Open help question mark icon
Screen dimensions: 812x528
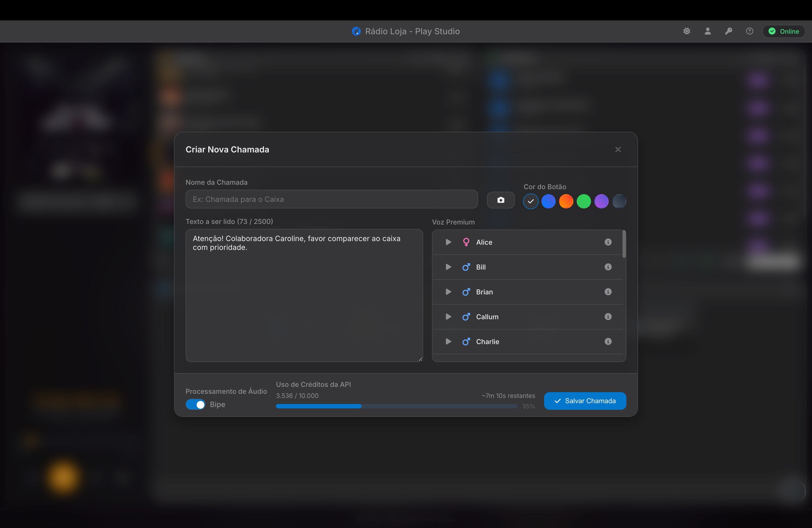tap(749, 31)
